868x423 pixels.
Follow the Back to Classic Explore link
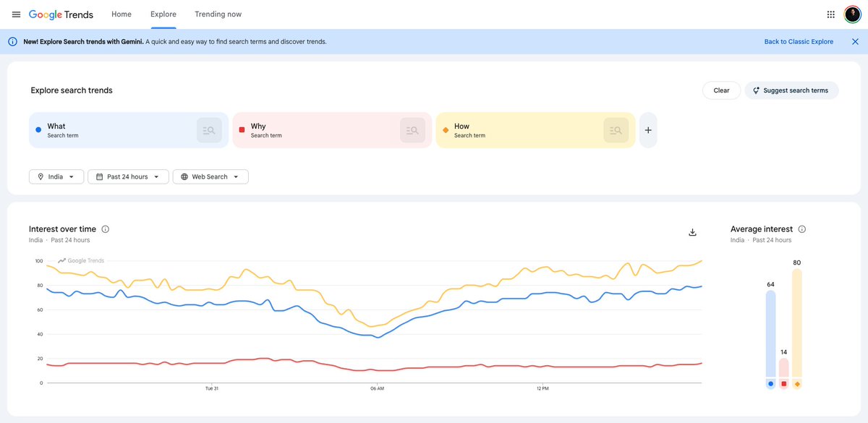[799, 42]
